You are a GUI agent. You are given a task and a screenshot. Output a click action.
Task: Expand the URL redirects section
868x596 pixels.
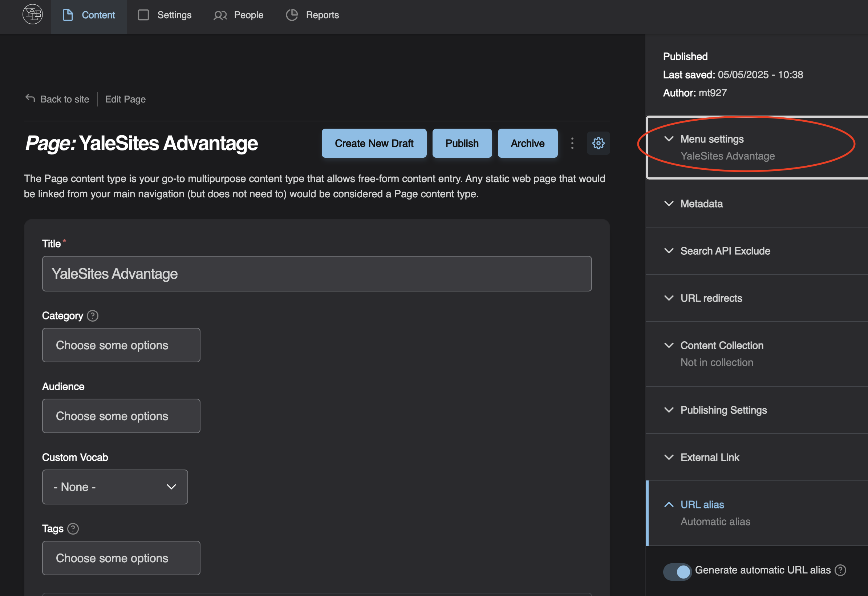coord(757,298)
